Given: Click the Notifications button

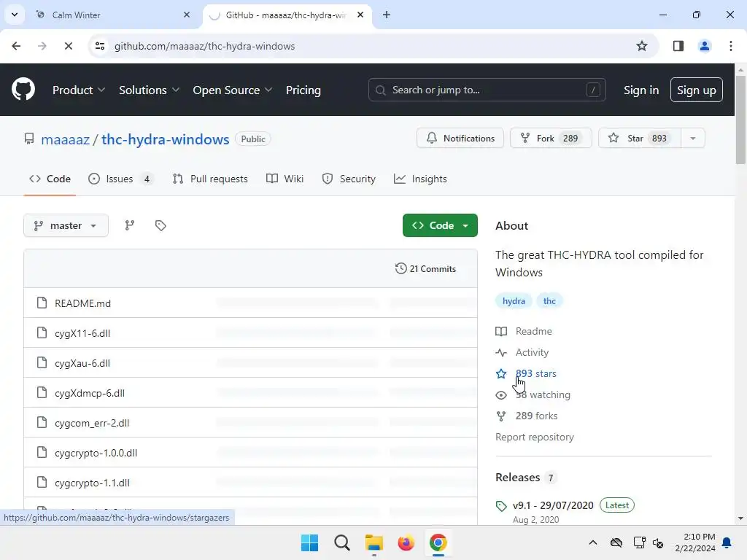Looking at the screenshot, I should (460, 138).
